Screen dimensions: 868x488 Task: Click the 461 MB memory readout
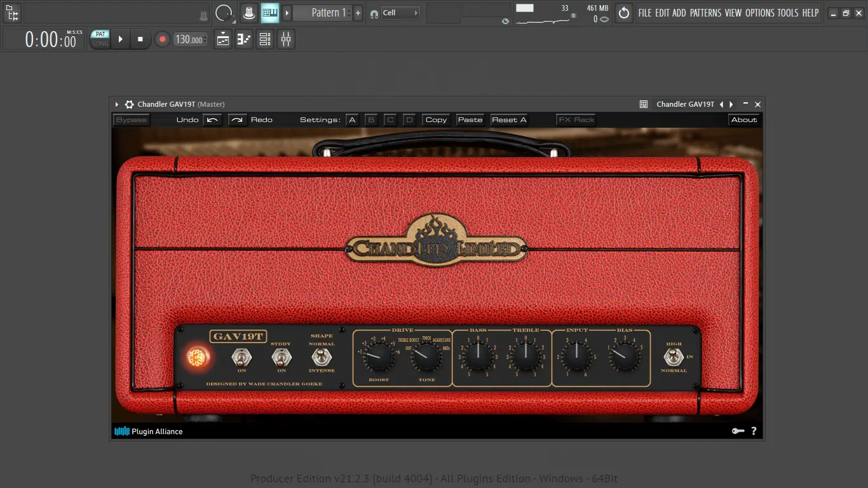(x=597, y=8)
